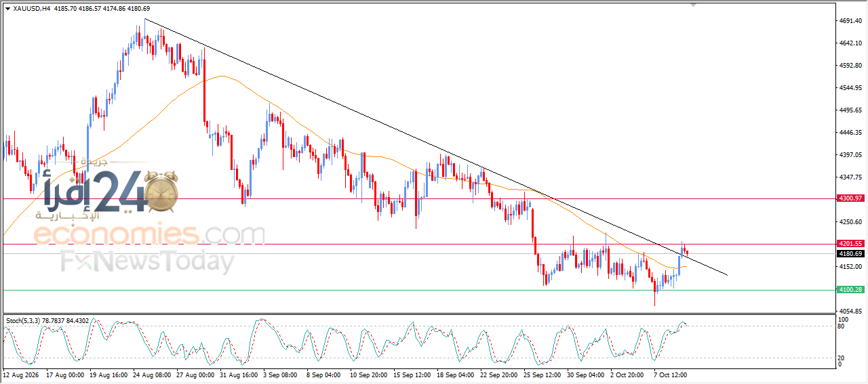Click the 17 Aug 00:00 time label
This screenshot has width=868, height=384.
point(66,374)
